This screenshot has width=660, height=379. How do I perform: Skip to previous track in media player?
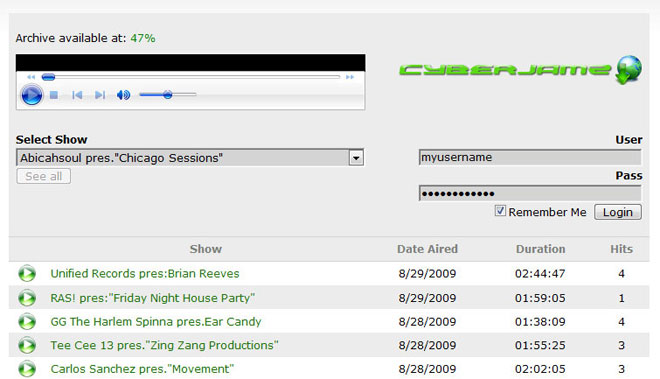77,95
